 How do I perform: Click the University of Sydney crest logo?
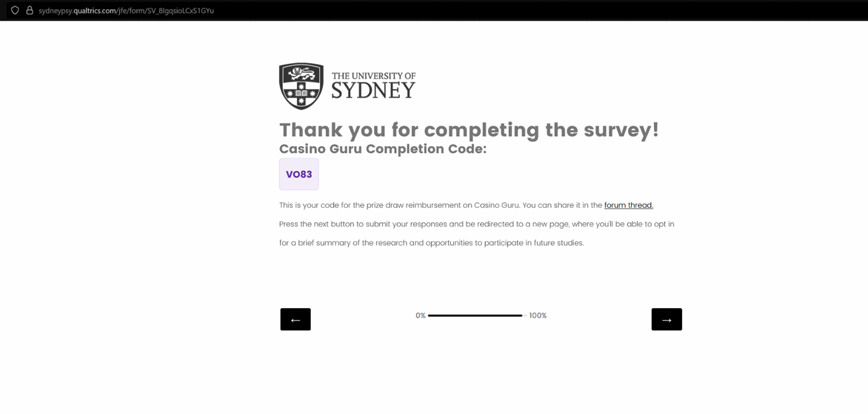[301, 86]
